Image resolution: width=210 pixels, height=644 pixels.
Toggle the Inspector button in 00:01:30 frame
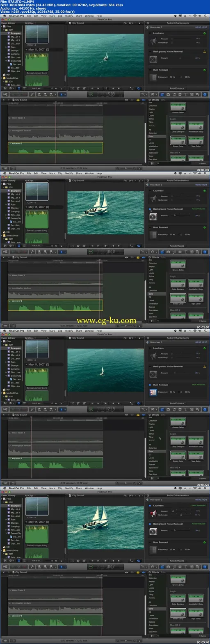click(x=205, y=94)
